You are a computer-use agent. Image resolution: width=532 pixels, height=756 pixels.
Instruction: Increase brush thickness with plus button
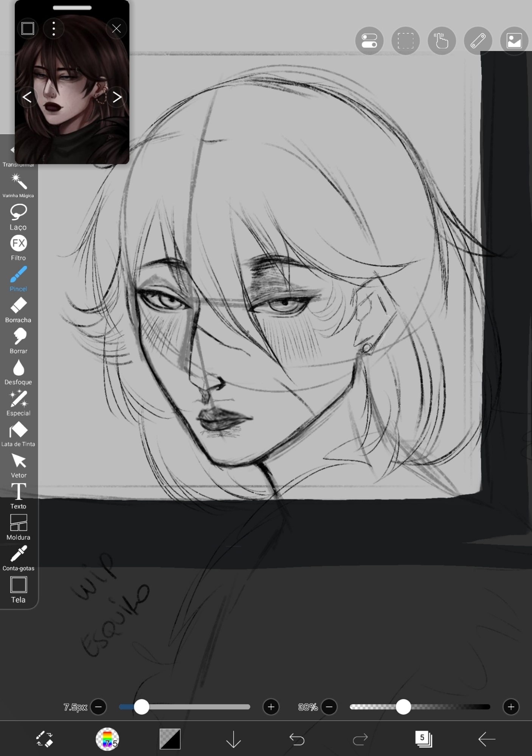click(271, 707)
